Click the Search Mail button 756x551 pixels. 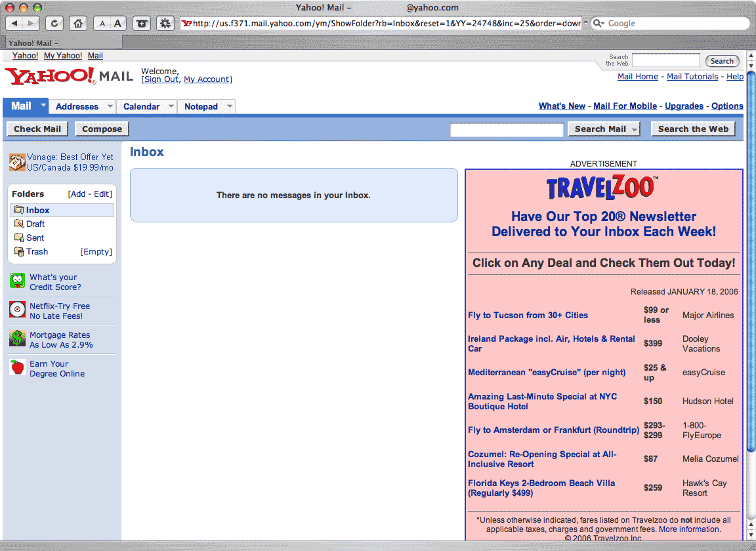click(x=599, y=129)
